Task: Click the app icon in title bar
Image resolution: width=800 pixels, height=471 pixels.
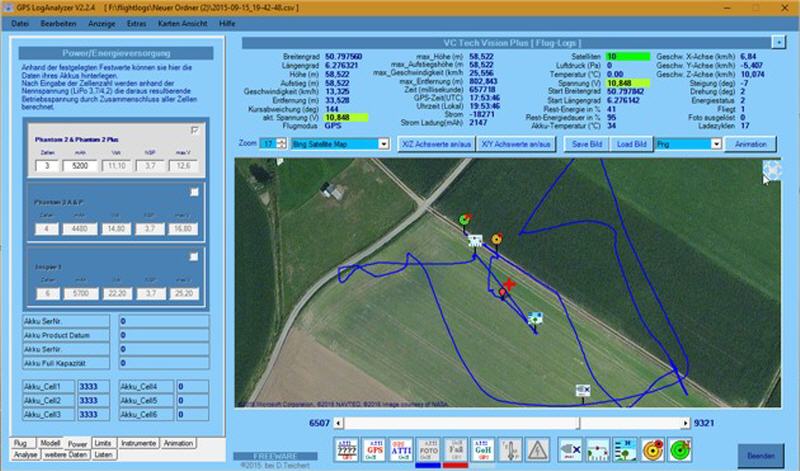Action: point(8,8)
